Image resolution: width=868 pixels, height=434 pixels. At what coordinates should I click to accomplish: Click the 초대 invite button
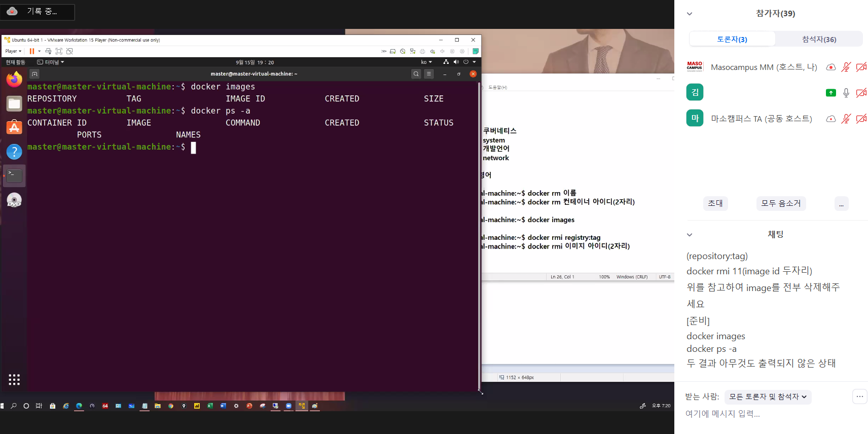[715, 203]
